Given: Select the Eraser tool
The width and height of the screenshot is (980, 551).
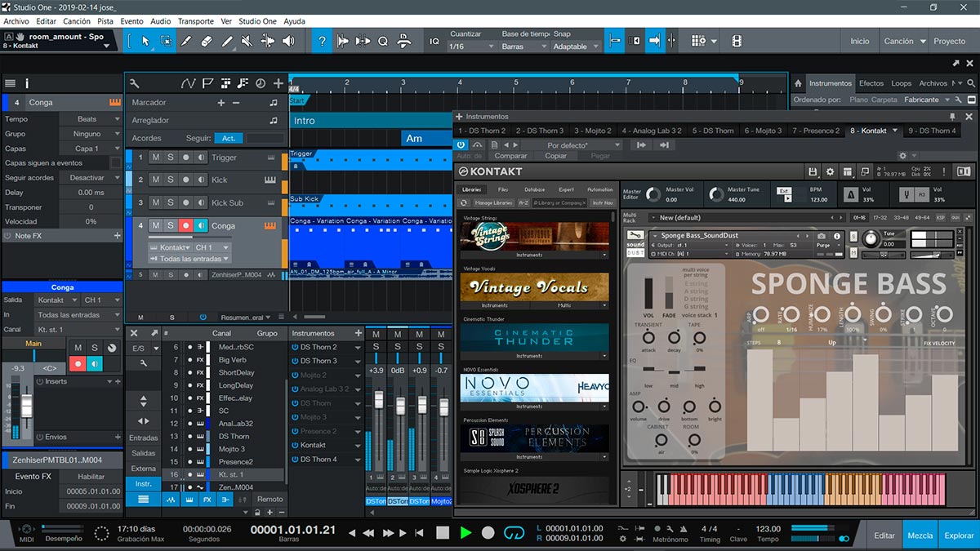Looking at the screenshot, I should [206, 40].
